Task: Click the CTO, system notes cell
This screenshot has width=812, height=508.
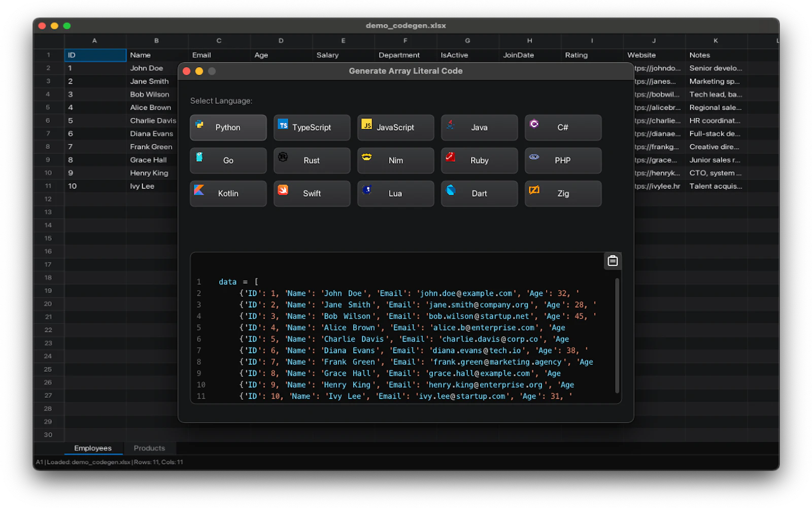Action: 716,173
